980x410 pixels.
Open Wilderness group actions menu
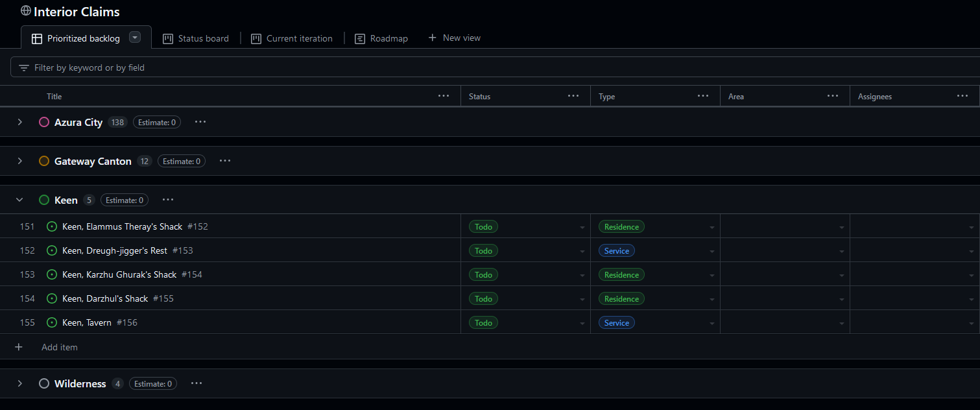(x=197, y=383)
